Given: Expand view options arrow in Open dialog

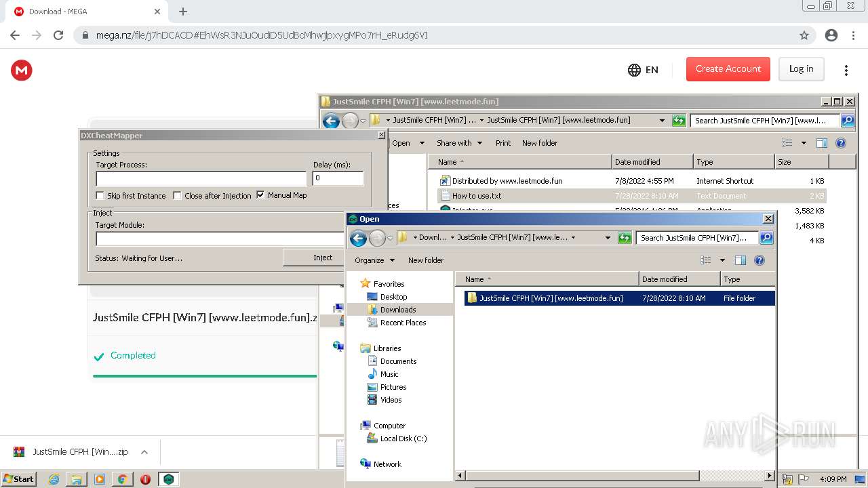Looking at the screenshot, I should (x=722, y=260).
